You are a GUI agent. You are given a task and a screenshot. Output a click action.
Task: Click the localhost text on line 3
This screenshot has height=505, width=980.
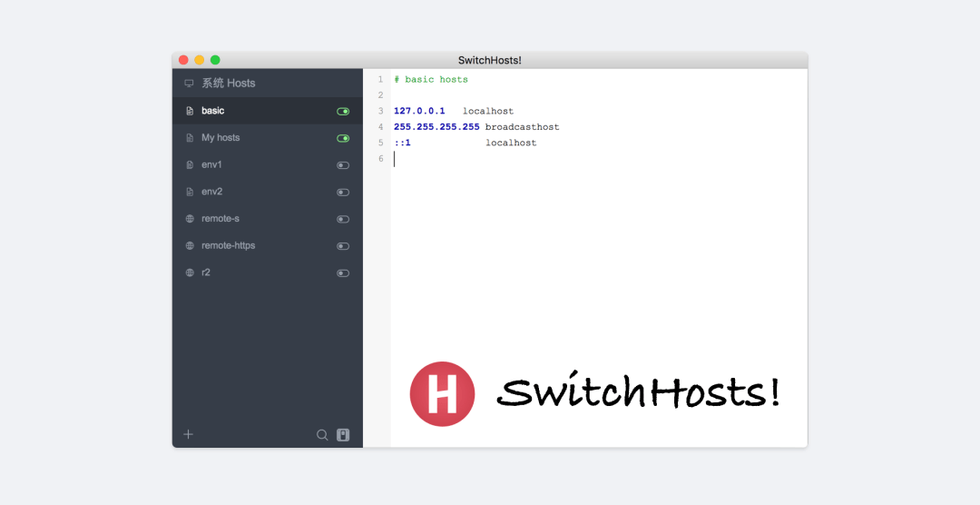488,112
